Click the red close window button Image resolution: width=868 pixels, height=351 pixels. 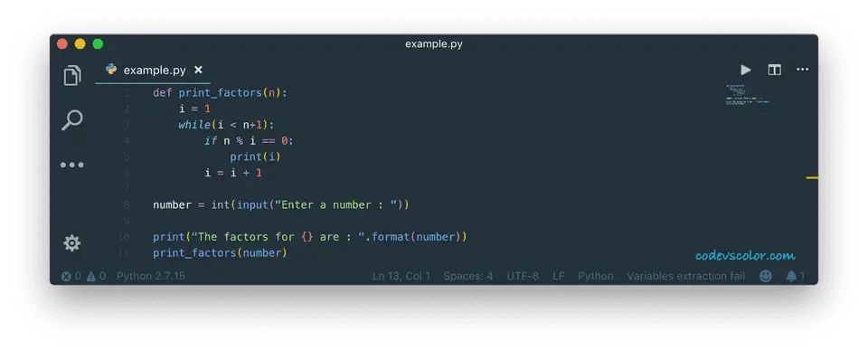62,43
